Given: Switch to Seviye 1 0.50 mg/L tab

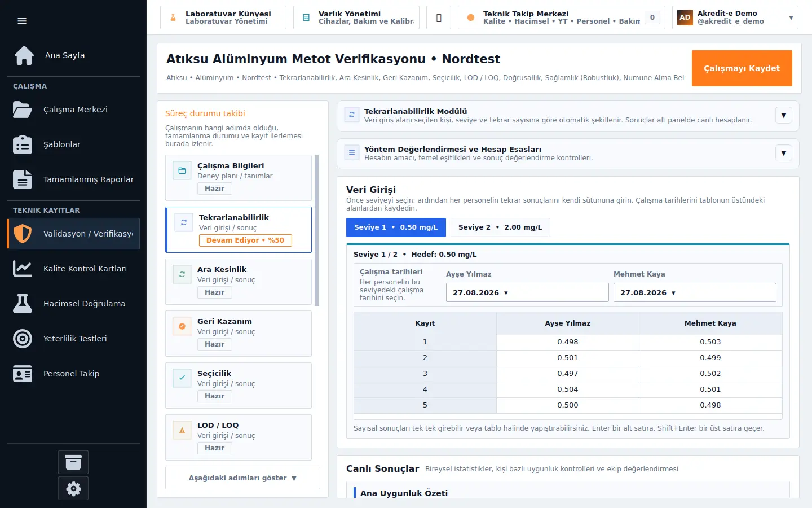Looking at the screenshot, I should coord(396,227).
